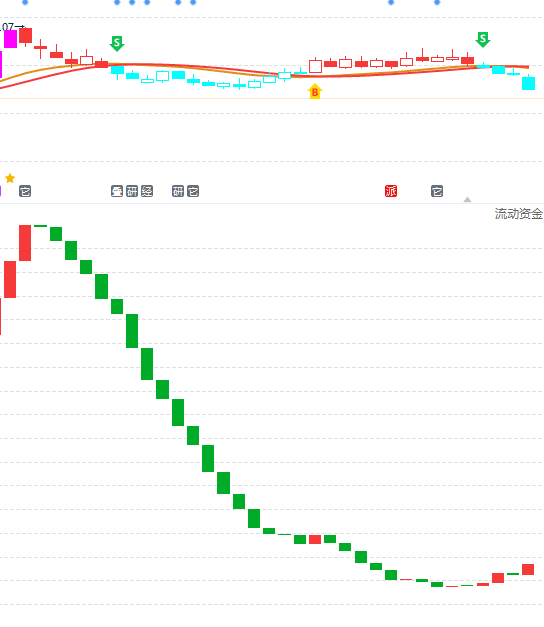Click the tallest red fund flow bar
544x627 pixels.
25,243
